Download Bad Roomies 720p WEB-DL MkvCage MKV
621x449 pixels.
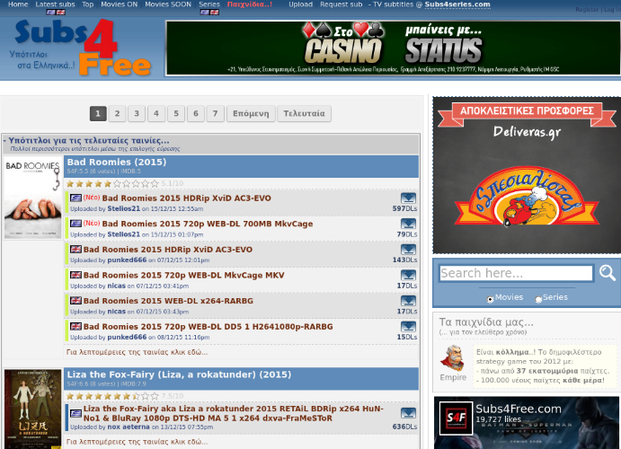pyautogui.click(x=408, y=276)
